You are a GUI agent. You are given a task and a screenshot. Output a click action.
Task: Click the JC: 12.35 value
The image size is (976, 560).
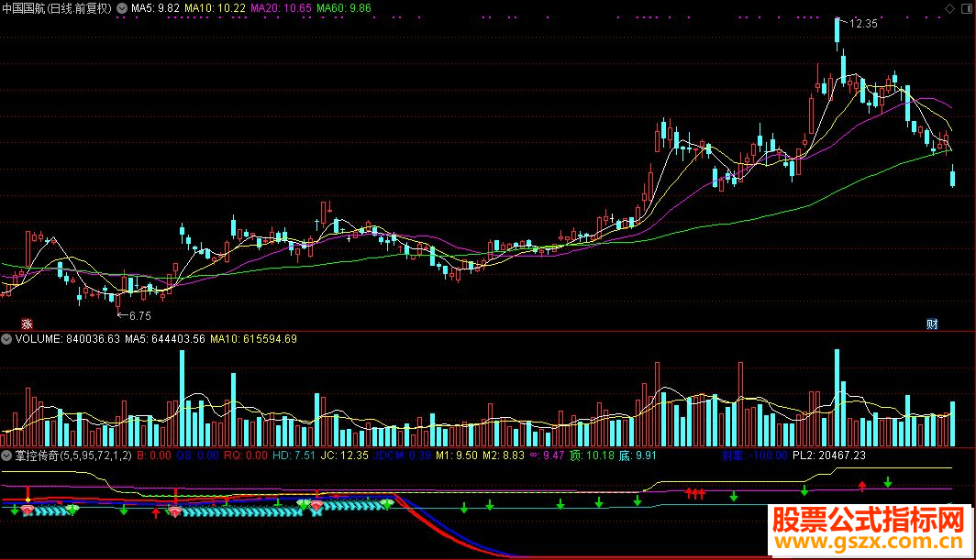[x=344, y=456]
